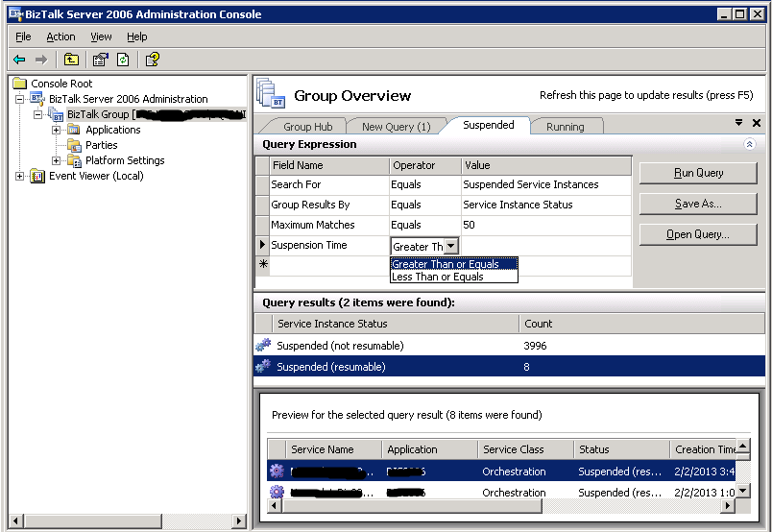Close the current Suspended tab with X
Image resolution: width=772 pixels, height=532 pixels.
tap(757, 123)
